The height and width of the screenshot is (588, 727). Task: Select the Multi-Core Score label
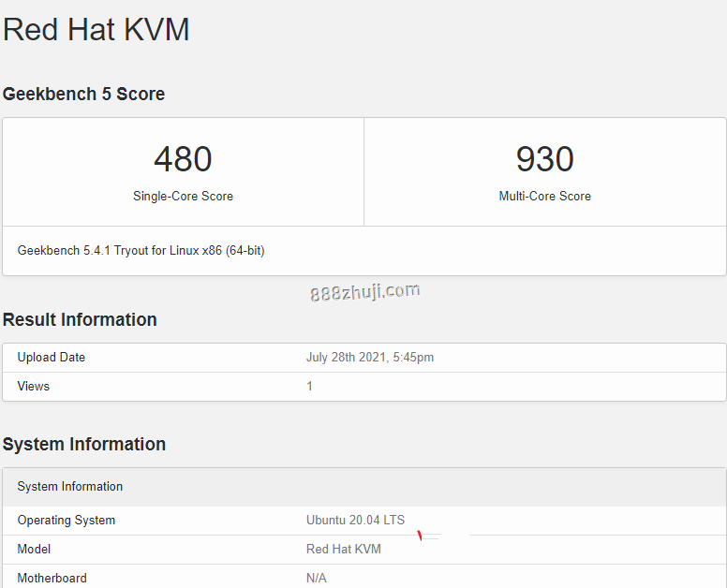point(545,196)
